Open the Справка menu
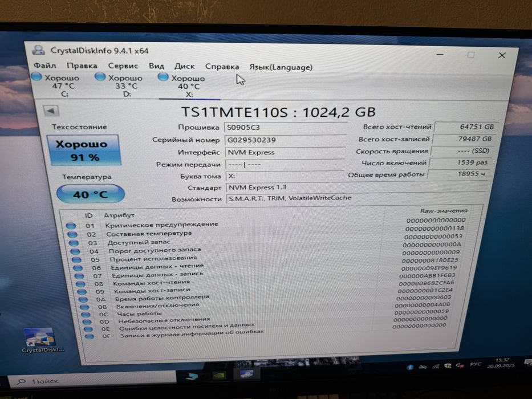 point(222,67)
